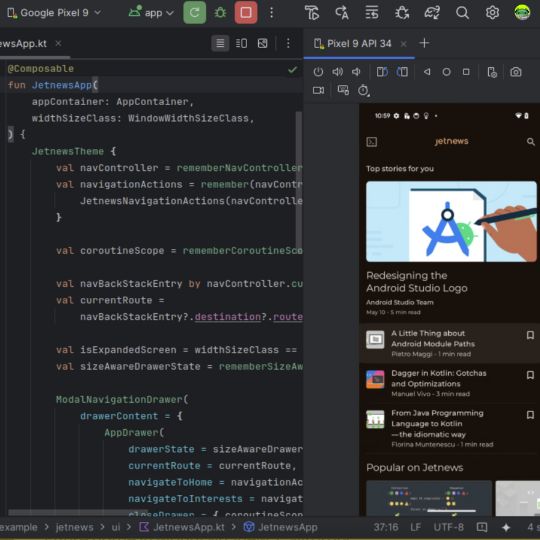This screenshot has height=540, width=540.
Task: Click the 37:16 line column indicator
Action: point(386,527)
